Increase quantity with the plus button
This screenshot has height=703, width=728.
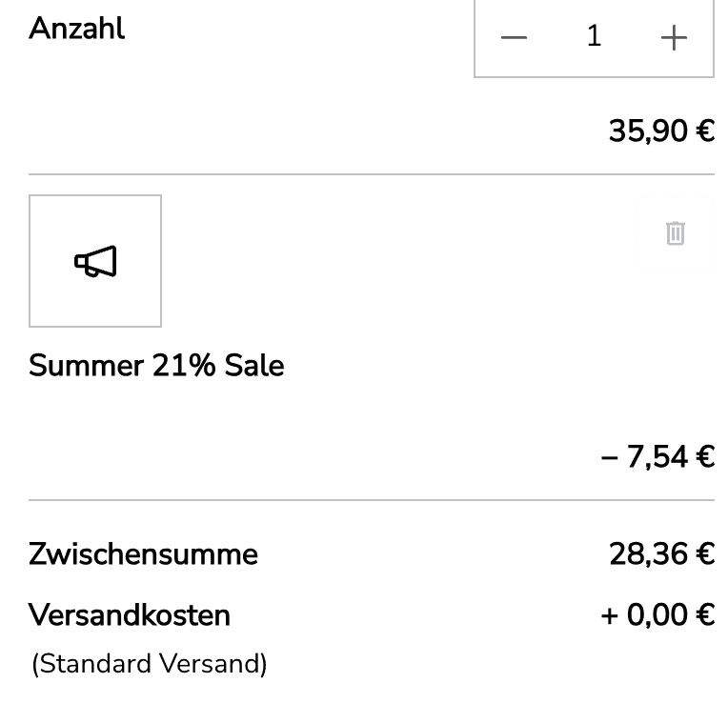(674, 37)
